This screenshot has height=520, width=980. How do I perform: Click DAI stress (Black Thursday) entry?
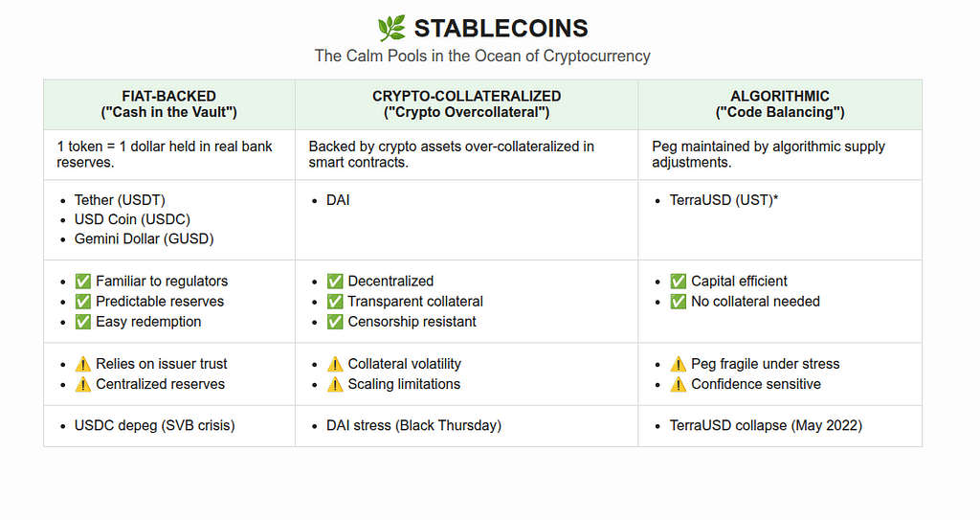tap(413, 425)
